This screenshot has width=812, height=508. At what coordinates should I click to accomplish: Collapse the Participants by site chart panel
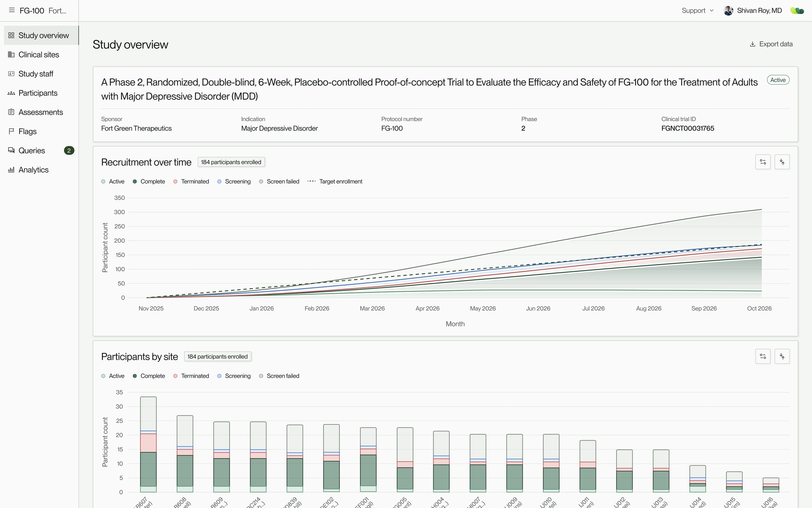click(782, 356)
